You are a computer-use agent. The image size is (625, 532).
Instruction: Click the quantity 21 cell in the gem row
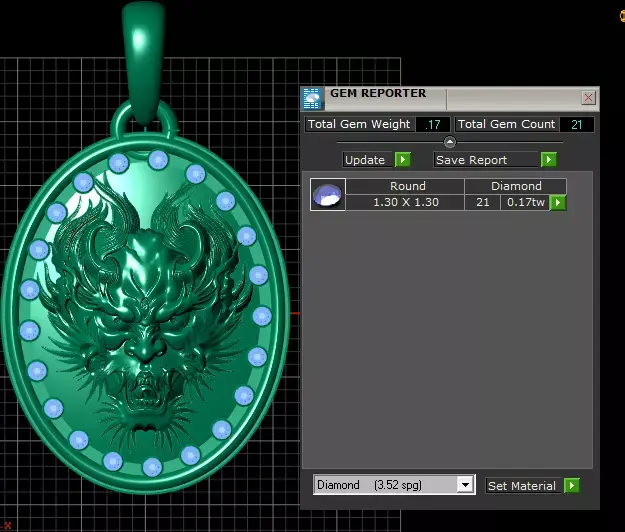click(482, 202)
